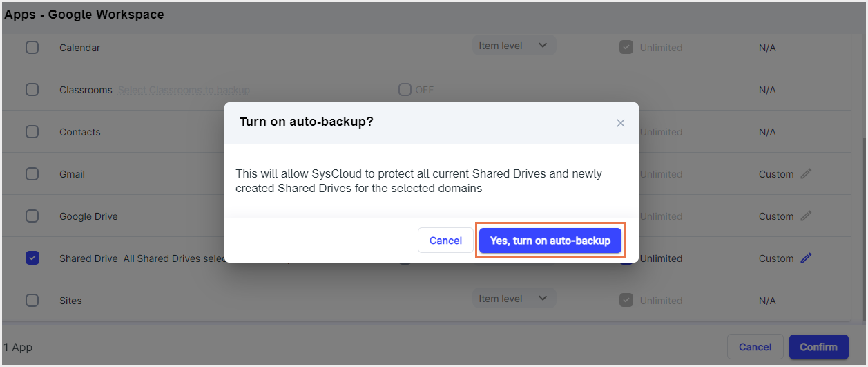The width and height of the screenshot is (868, 367).
Task: Click the blue pencil icon for Shared Drive
Action: pos(806,258)
